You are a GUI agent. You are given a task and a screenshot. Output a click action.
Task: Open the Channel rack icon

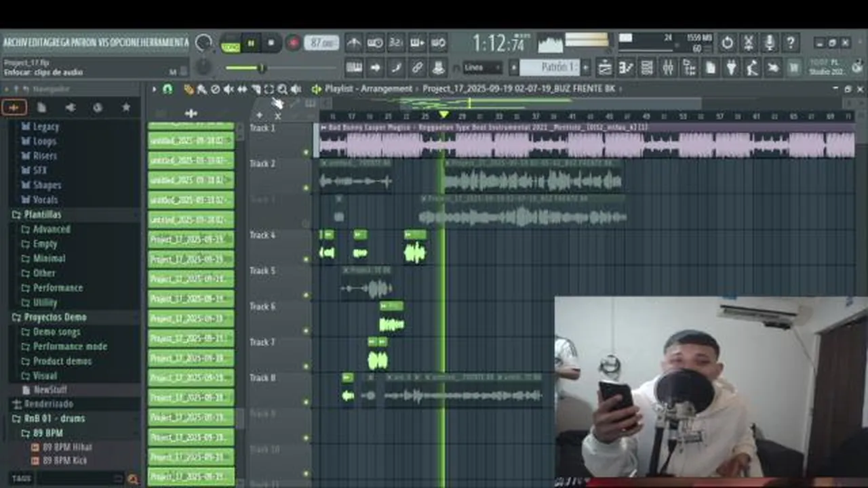click(x=646, y=67)
